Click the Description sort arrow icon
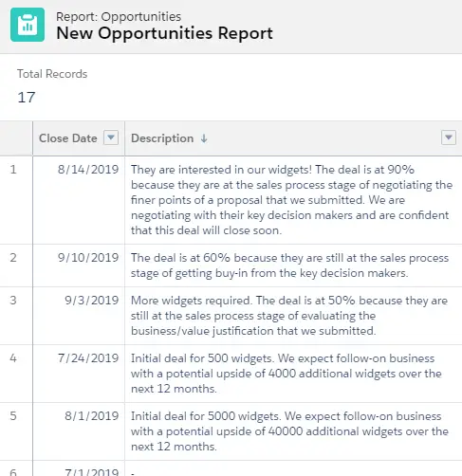This screenshot has width=462, height=476. pyautogui.click(x=204, y=138)
